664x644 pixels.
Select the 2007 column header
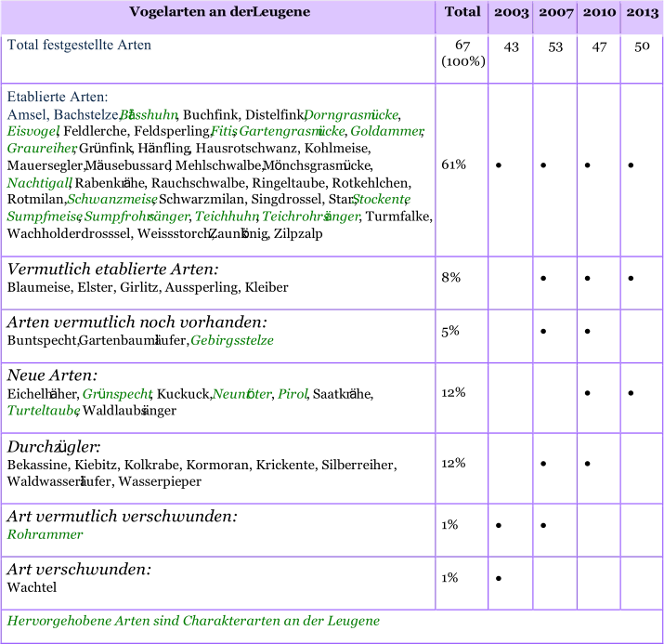[x=554, y=12]
